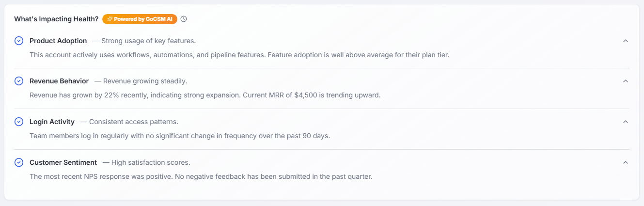The width and height of the screenshot is (644, 206).
Task: Click the Customer Sentiment check circle icon
Action: click(19, 162)
